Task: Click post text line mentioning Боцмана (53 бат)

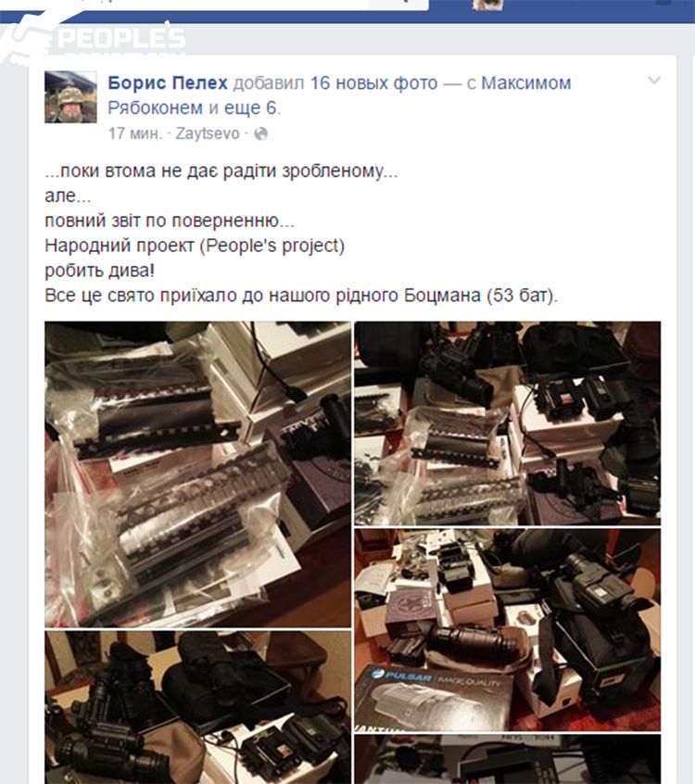Action: (301, 296)
